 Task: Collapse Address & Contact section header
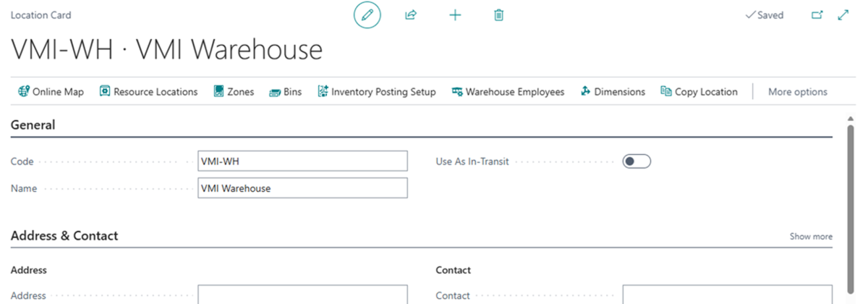coord(64,236)
